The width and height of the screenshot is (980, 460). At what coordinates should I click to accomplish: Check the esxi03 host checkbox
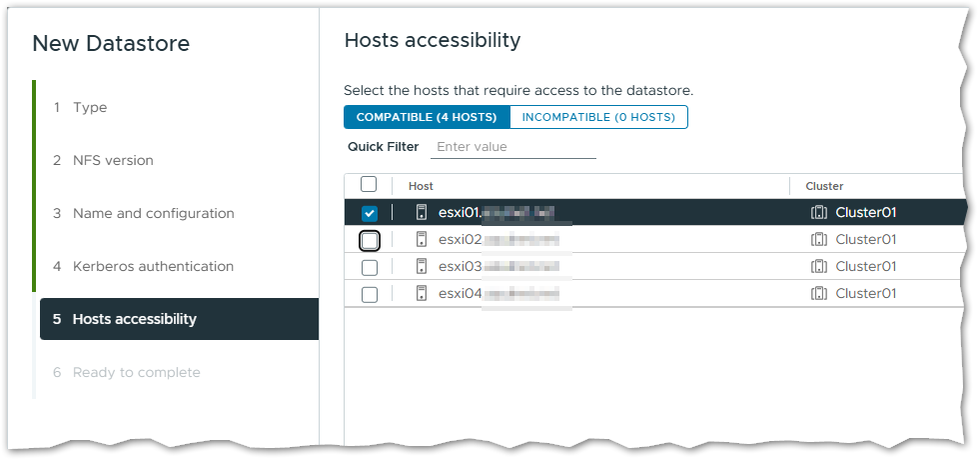[370, 267]
